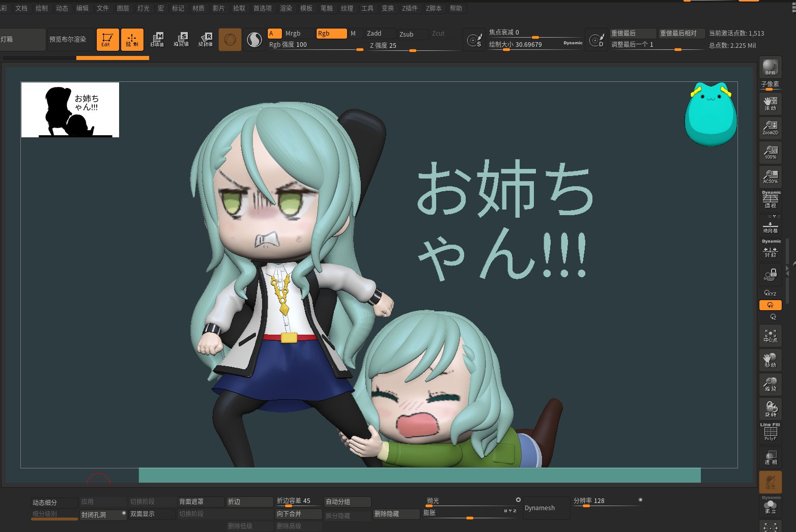Toggle the 地网格 floor grid
The height and width of the screenshot is (532, 796).
[771, 225]
